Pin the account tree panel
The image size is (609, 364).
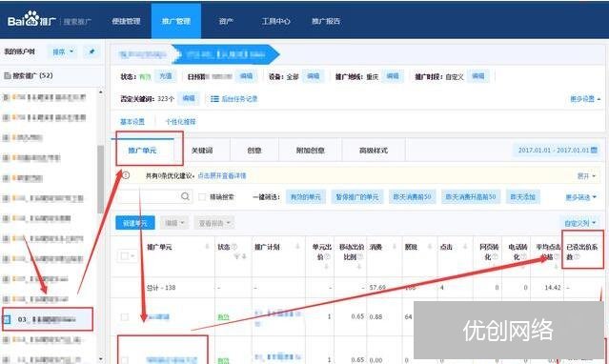[91, 51]
